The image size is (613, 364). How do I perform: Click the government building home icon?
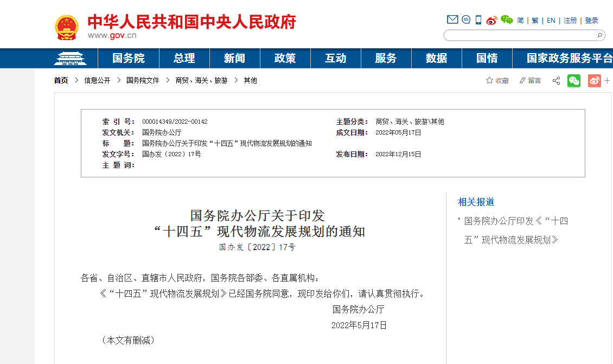(70, 58)
